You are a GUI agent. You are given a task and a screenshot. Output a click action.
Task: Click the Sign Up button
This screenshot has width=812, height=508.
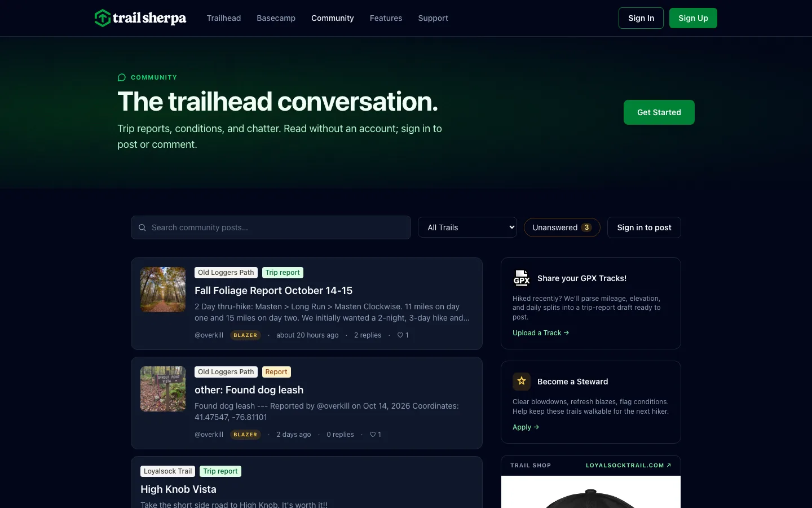693,18
